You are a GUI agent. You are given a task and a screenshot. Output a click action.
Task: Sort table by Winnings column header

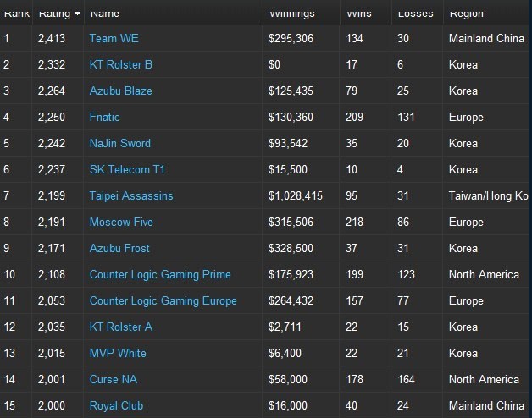[x=293, y=14]
